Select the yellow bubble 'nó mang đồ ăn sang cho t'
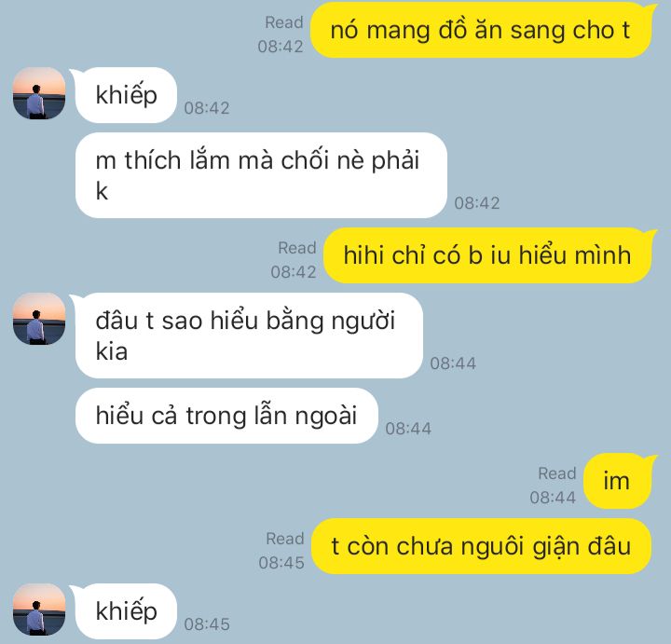Image resolution: width=671 pixels, height=644 pixels. click(x=481, y=31)
